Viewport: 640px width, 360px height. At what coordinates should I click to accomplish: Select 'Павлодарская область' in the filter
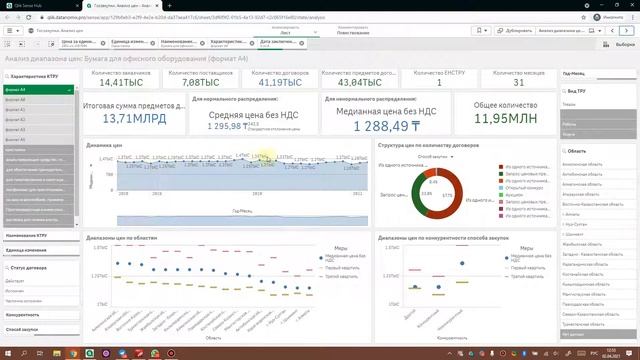[x=598, y=304]
